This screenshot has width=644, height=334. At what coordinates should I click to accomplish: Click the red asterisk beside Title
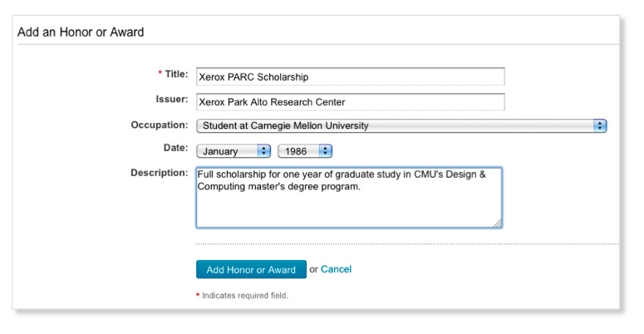tap(160, 74)
